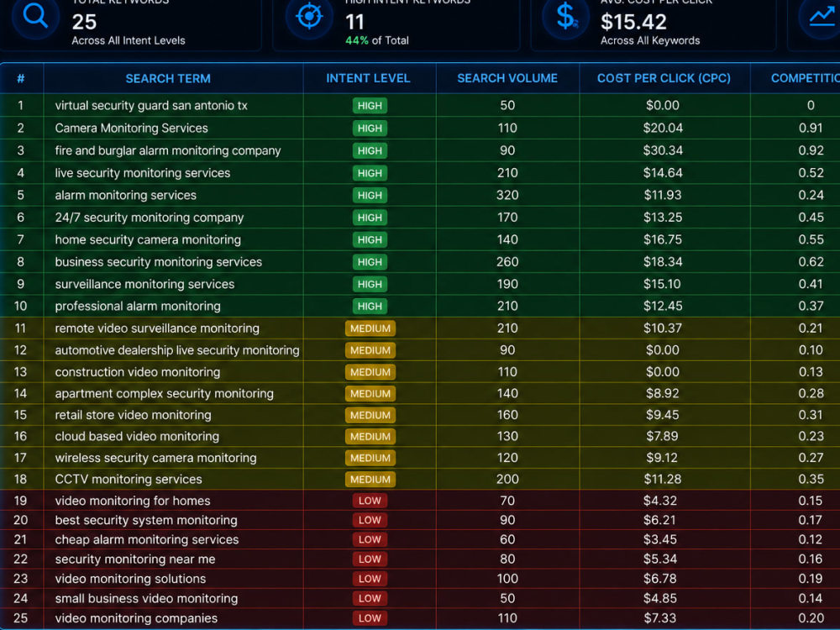Viewport: 840px width, 630px height.
Task: Click LOW badge for video monitoring companies
Action: [370, 618]
